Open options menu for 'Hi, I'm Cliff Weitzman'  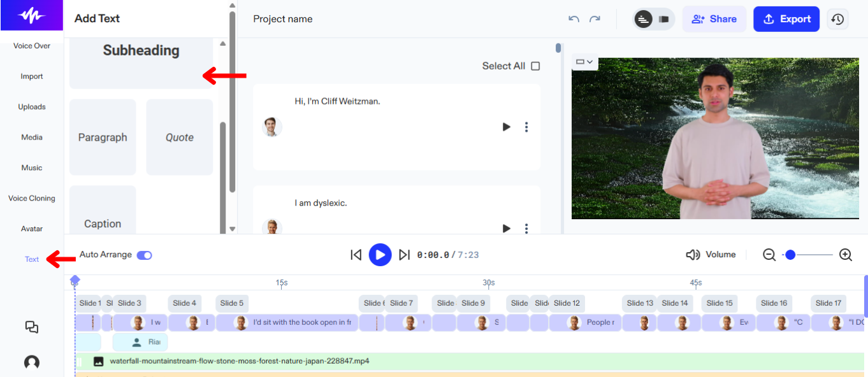pos(526,127)
